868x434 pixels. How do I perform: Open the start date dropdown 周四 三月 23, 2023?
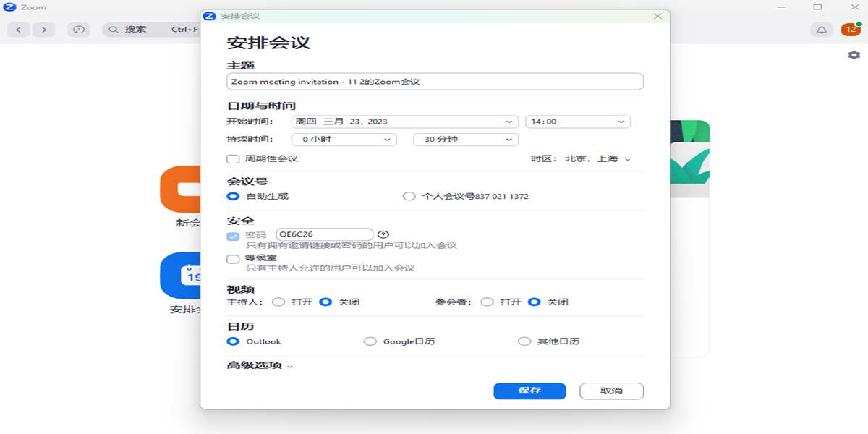click(405, 122)
